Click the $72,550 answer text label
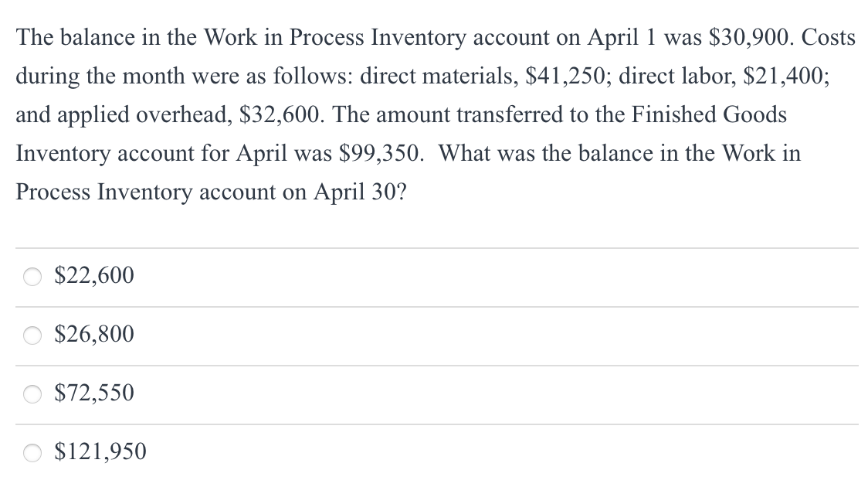The height and width of the screenshot is (487, 868). (93, 393)
